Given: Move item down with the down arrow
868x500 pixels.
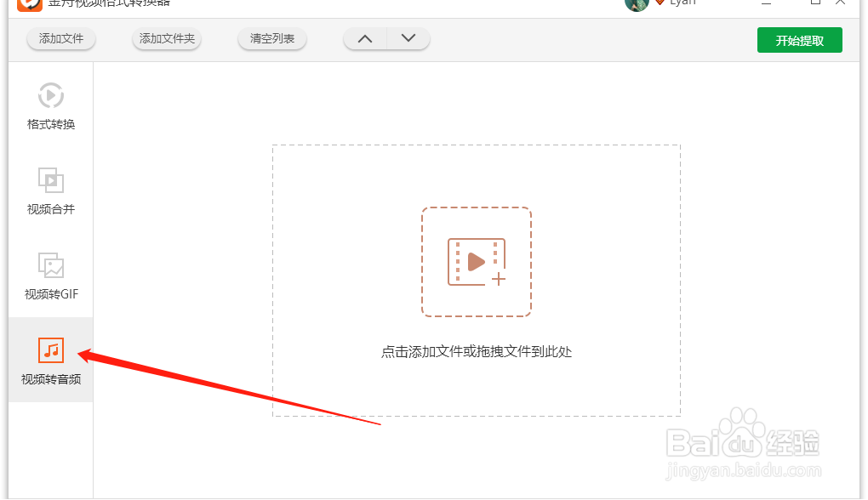Looking at the screenshot, I should pyautogui.click(x=408, y=39).
